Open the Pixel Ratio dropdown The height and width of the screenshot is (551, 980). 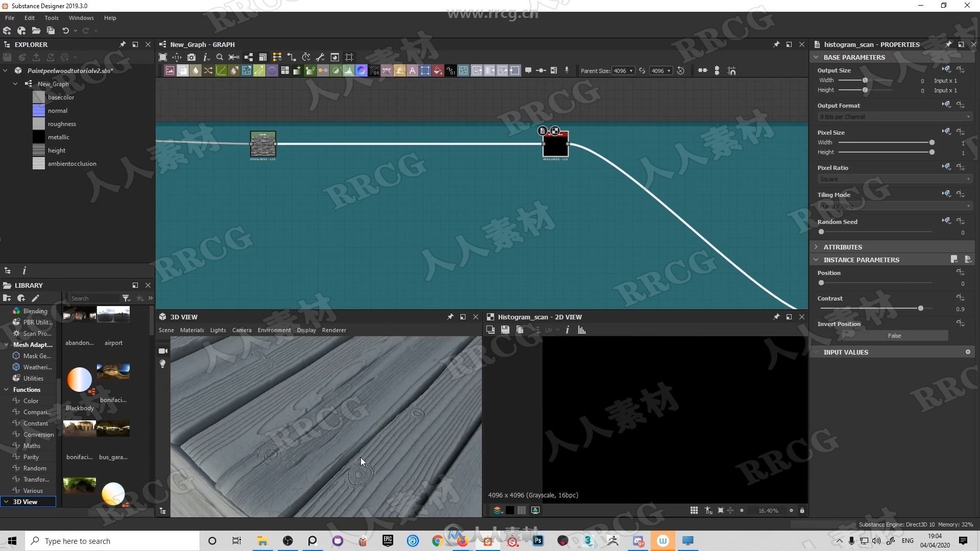[x=894, y=179]
